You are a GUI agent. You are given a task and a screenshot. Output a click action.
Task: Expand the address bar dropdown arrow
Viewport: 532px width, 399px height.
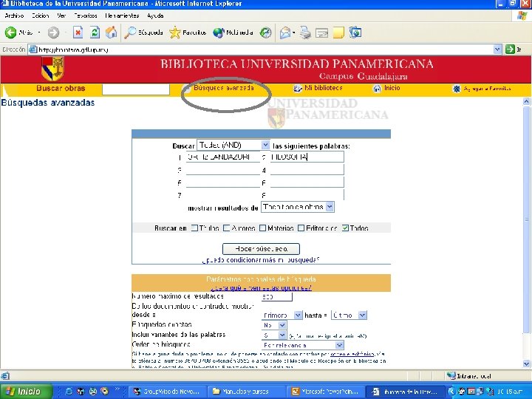coord(497,50)
